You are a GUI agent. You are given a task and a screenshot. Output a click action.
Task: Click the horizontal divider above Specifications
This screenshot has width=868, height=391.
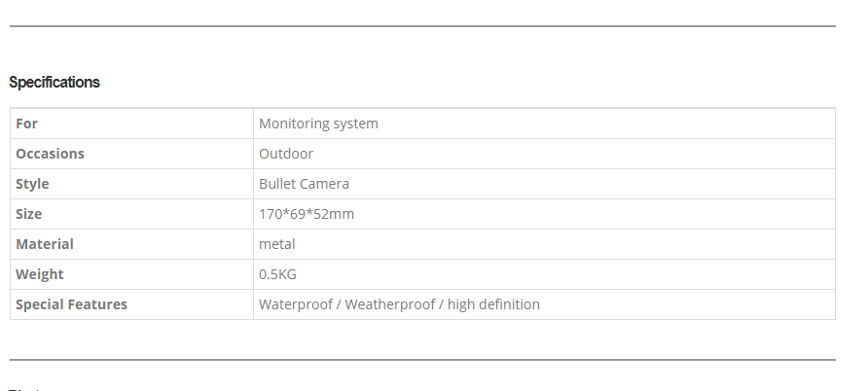(422, 26)
